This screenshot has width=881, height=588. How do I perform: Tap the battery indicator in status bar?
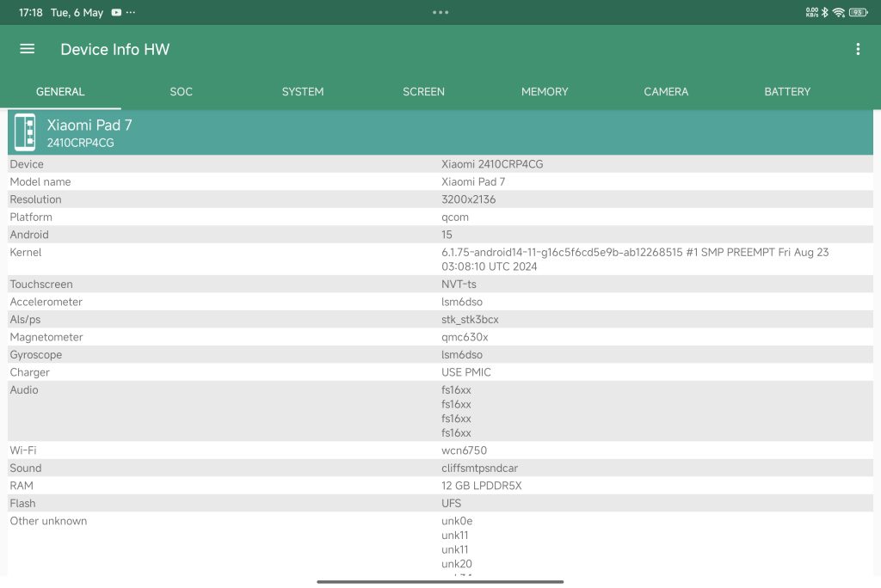point(858,13)
